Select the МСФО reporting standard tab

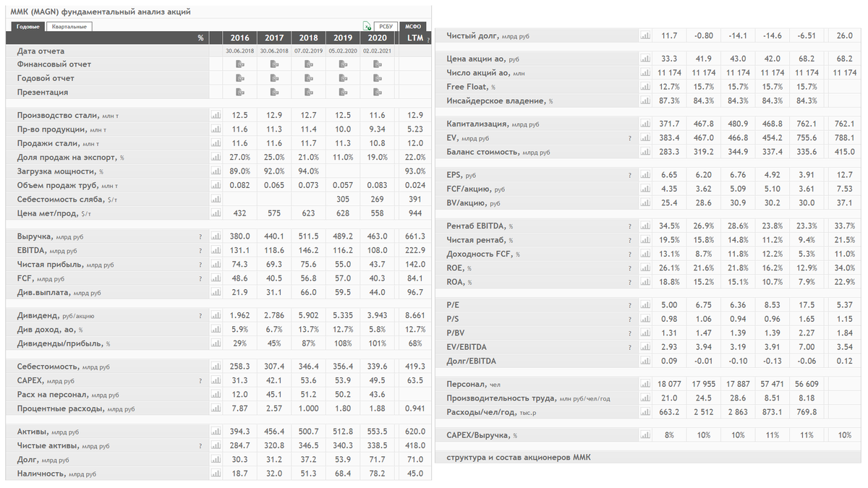pyautogui.click(x=414, y=25)
